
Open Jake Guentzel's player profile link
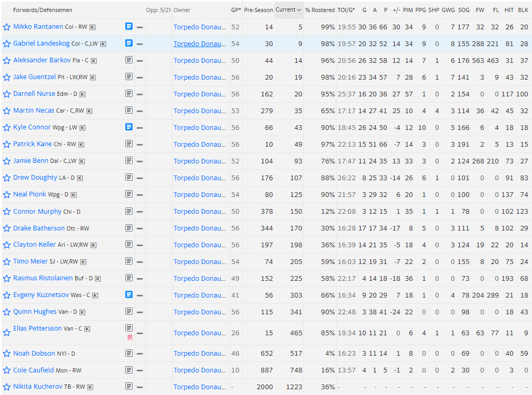pyautogui.click(x=34, y=77)
